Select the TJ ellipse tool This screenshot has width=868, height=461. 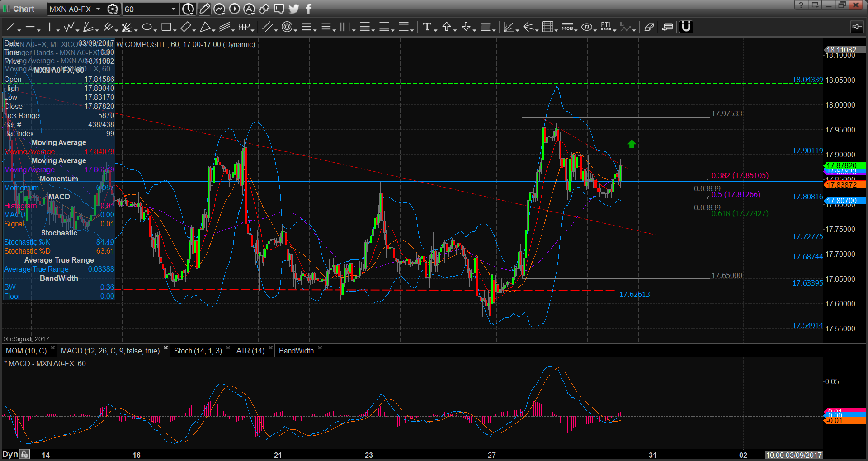(x=587, y=27)
